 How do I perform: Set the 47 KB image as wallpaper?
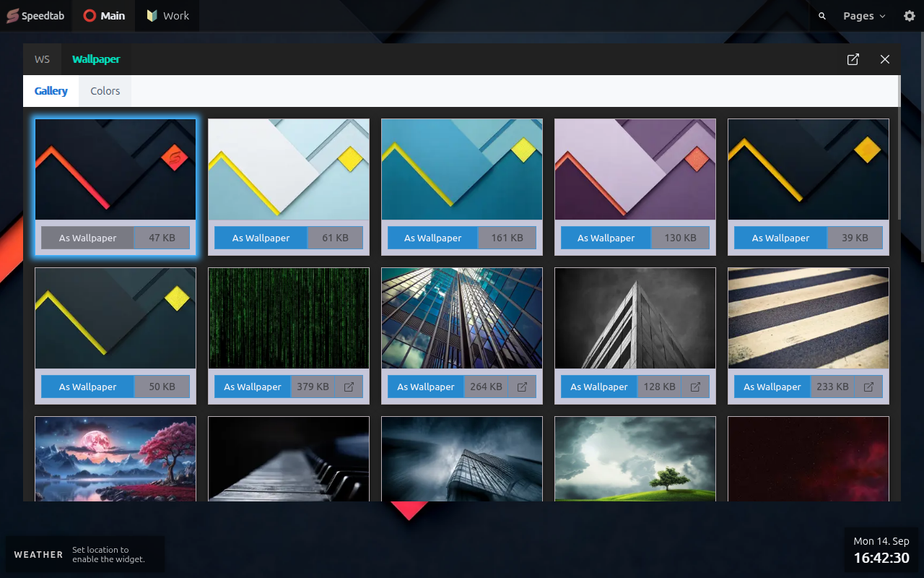pyautogui.click(x=88, y=238)
